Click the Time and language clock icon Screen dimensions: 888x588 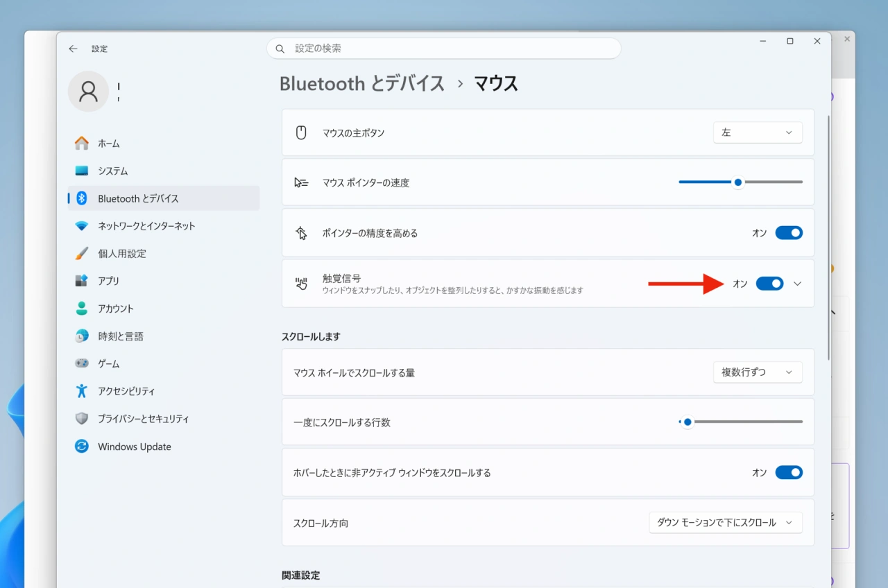82,336
